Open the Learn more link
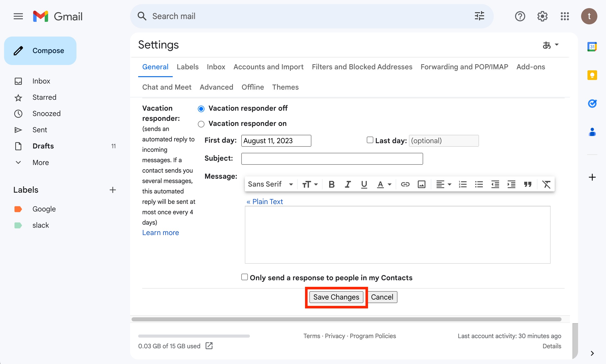The width and height of the screenshot is (606, 364). pyautogui.click(x=161, y=233)
